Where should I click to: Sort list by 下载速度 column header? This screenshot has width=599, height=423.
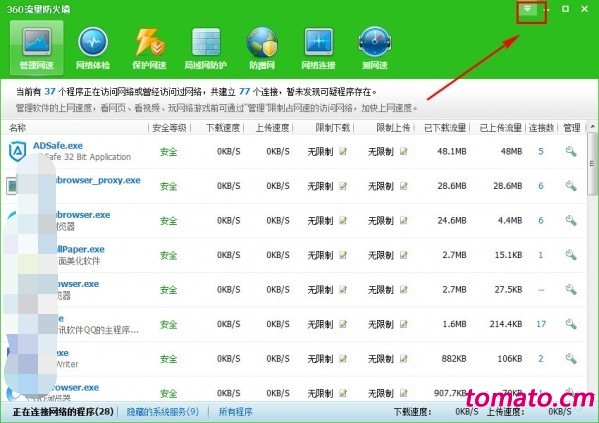tap(223, 128)
